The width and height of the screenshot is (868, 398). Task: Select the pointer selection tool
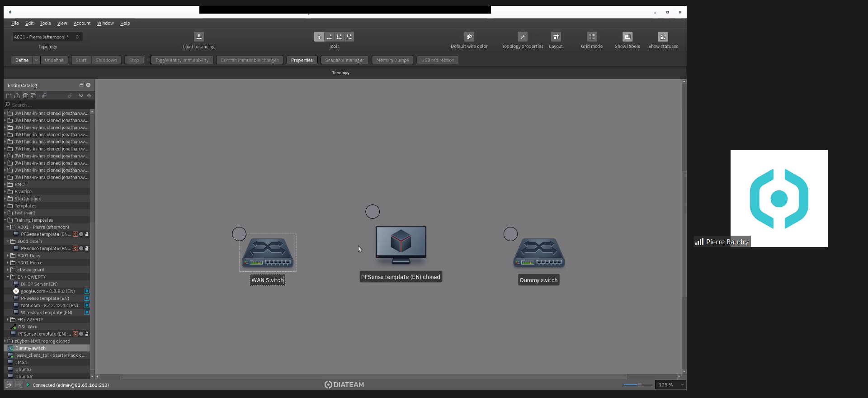[x=319, y=37]
